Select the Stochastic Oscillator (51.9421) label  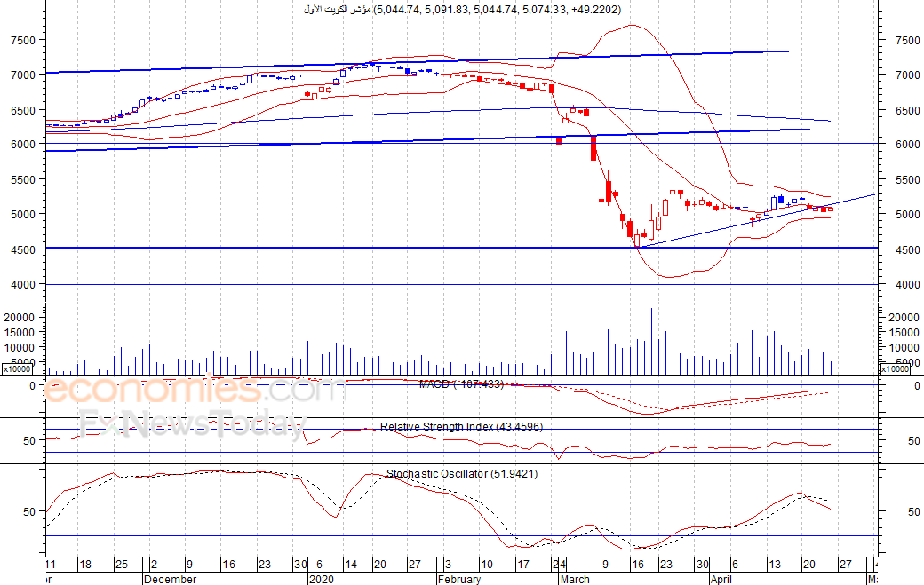462,474
